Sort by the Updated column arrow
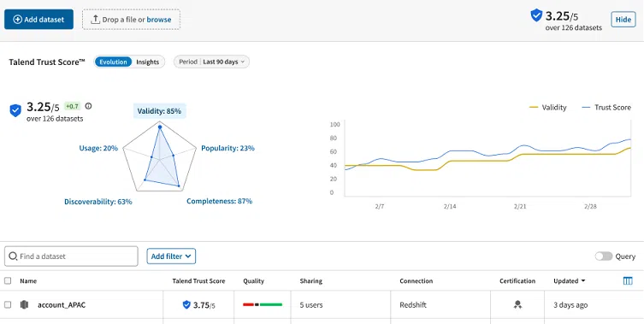Image resolution: width=644 pixels, height=324 pixels. pyautogui.click(x=582, y=281)
